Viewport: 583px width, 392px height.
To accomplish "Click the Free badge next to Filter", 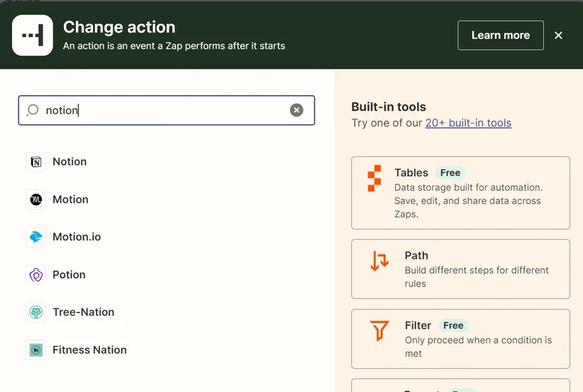I will coord(453,325).
